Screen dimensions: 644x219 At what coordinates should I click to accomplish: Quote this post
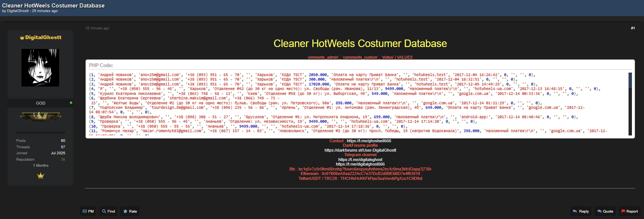point(605,211)
